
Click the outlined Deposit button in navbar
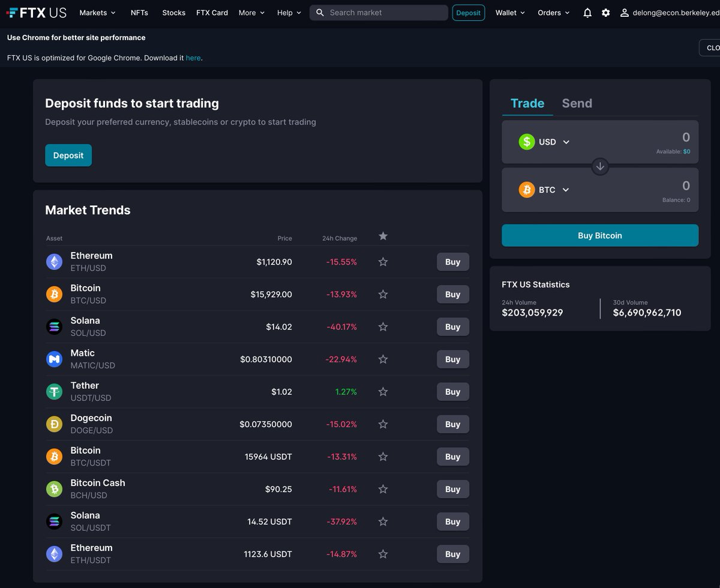[469, 13]
